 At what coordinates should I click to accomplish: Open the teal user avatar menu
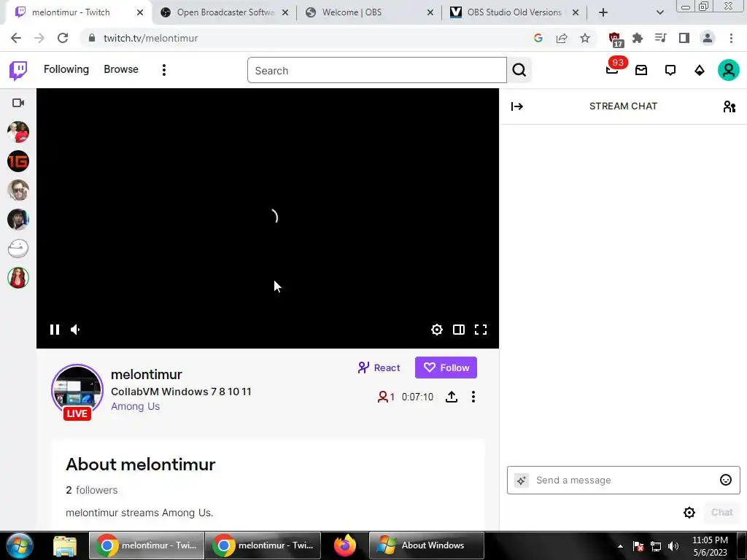pos(729,71)
